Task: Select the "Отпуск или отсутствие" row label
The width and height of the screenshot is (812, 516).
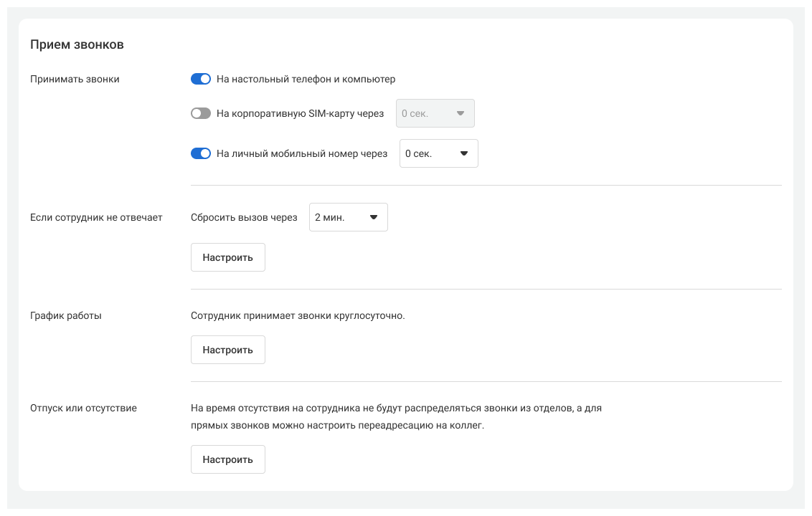Action: coord(83,408)
